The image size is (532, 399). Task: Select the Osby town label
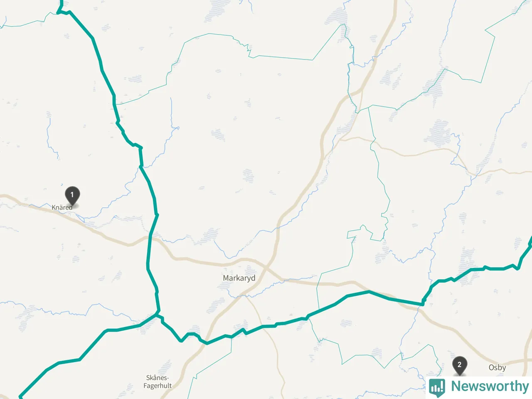click(497, 367)
